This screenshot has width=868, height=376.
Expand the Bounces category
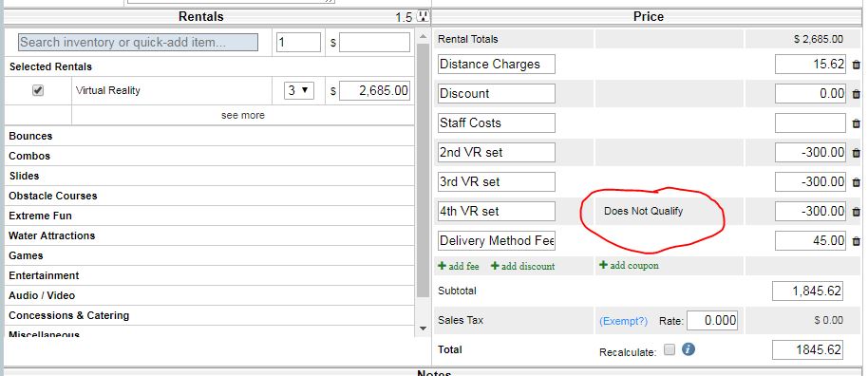(x=209, y=136)
